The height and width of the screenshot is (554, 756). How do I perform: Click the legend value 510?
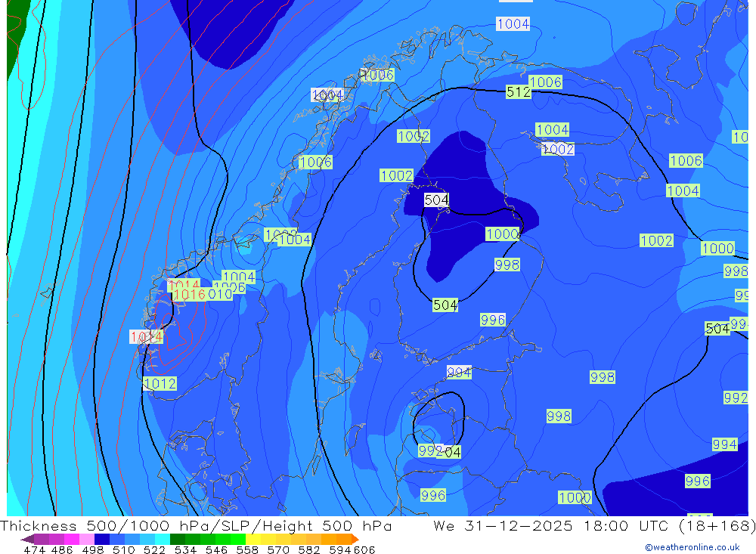click(124, 550)
